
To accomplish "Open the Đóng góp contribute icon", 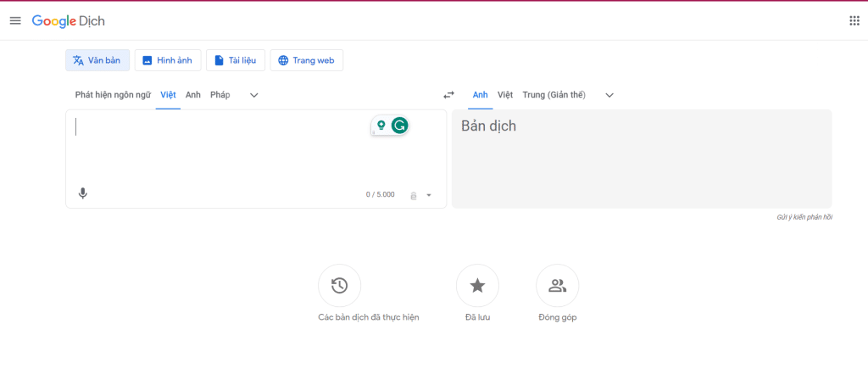I will [x=558, y=286].
